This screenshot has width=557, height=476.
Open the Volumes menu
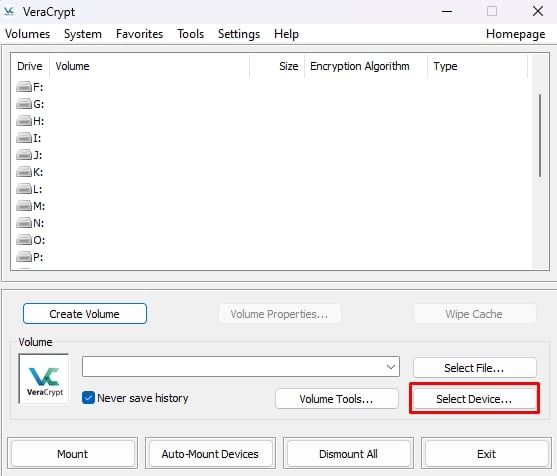(x=27, y=34)
